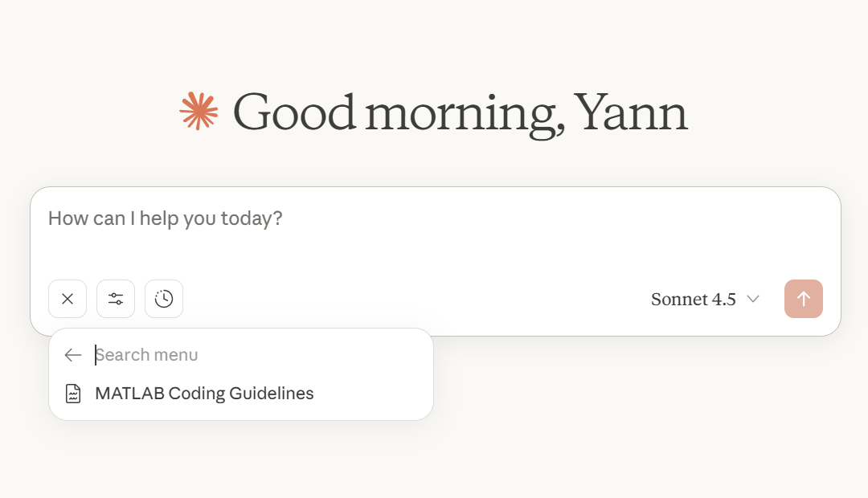Click the "How can I help you today?" placeholder
The height and width of the screenshot is (498, 868).
point(166,218)
